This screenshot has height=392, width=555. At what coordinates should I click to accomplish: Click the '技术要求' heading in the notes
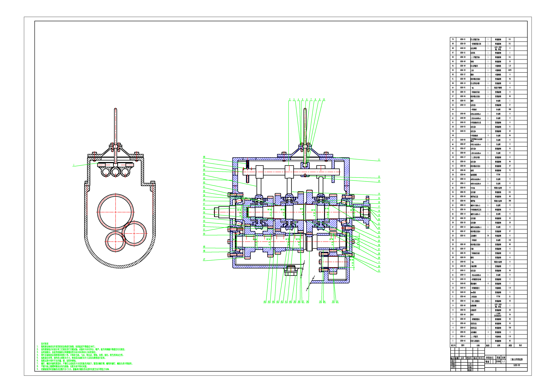pyautogui.click(x=45, y=344)
